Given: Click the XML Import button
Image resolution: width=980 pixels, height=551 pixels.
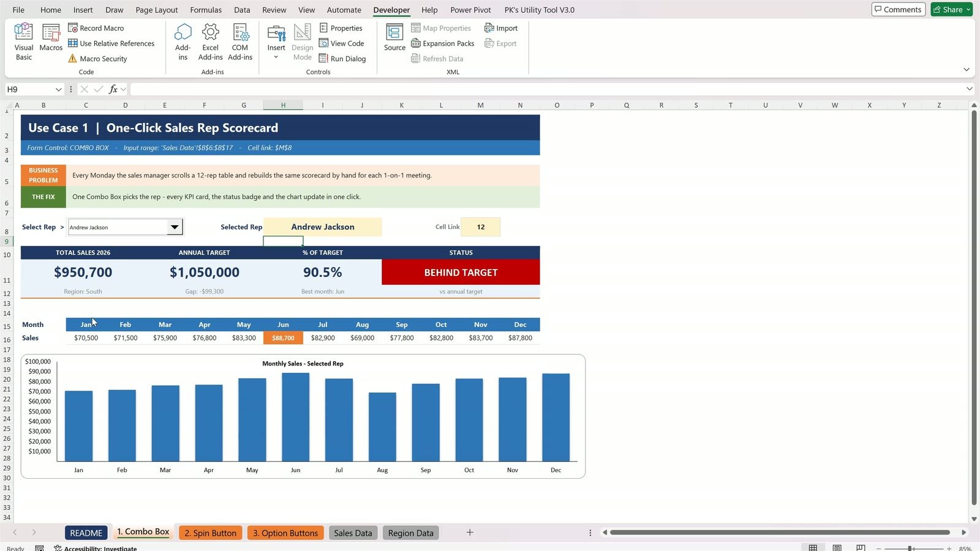Looking at the screenshot, I should coord(501,28).
